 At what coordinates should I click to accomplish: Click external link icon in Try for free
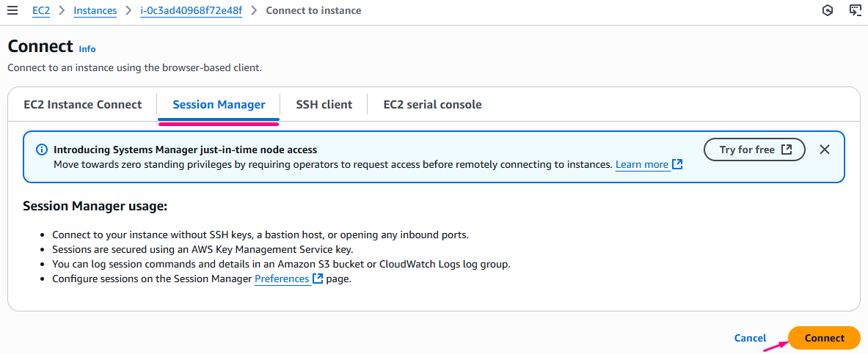(x=787, y=150)
